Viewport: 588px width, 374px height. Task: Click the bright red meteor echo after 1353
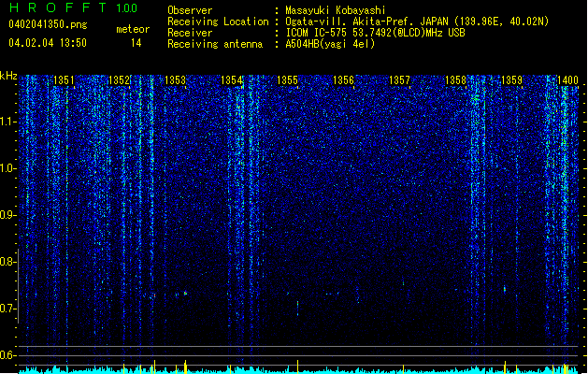185,293
